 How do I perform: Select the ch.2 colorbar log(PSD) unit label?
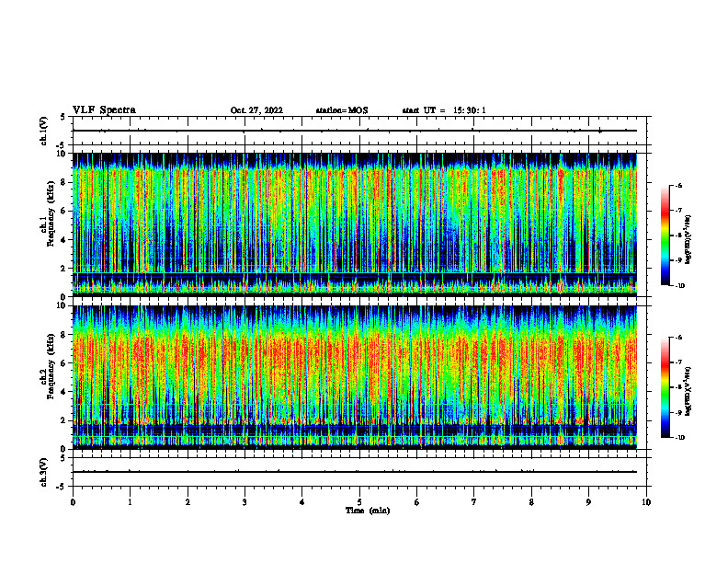[688, 391]
